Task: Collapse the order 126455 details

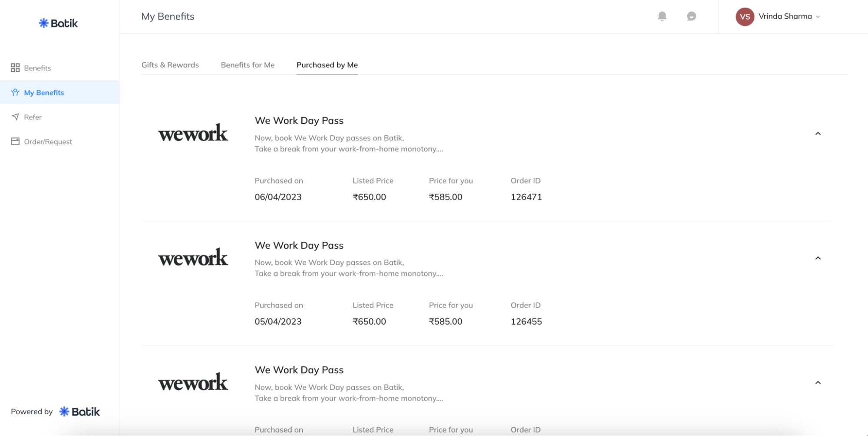Action: click(x=818, y=258)
